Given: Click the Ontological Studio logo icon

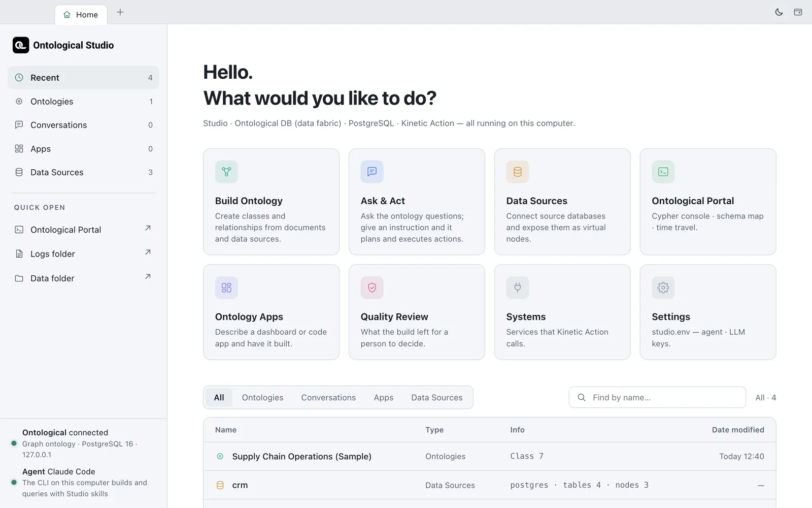Looking at the screenshot, I should pos(21,45).
